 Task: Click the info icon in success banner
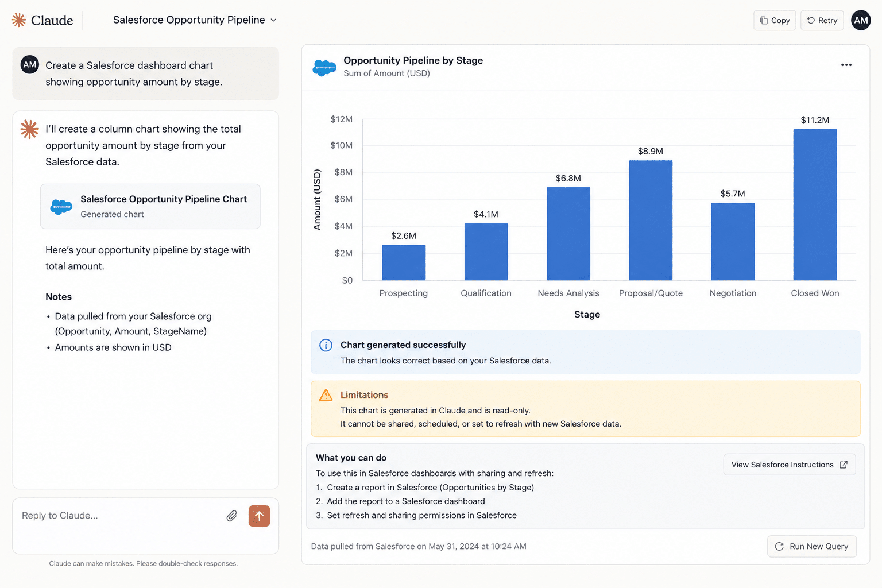326,345
